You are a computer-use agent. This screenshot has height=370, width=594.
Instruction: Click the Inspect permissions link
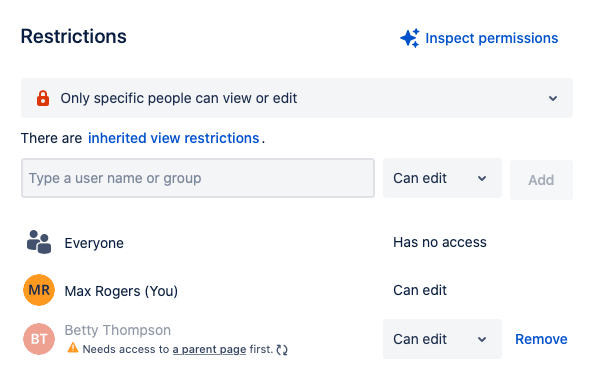491,38
